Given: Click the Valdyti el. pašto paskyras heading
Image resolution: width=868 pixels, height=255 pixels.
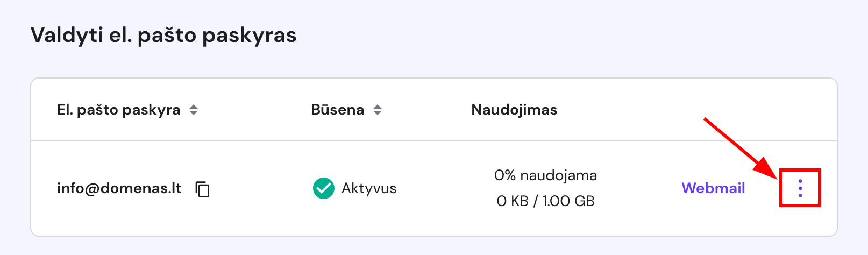Looking at the screenshot, I should point(163,35).
